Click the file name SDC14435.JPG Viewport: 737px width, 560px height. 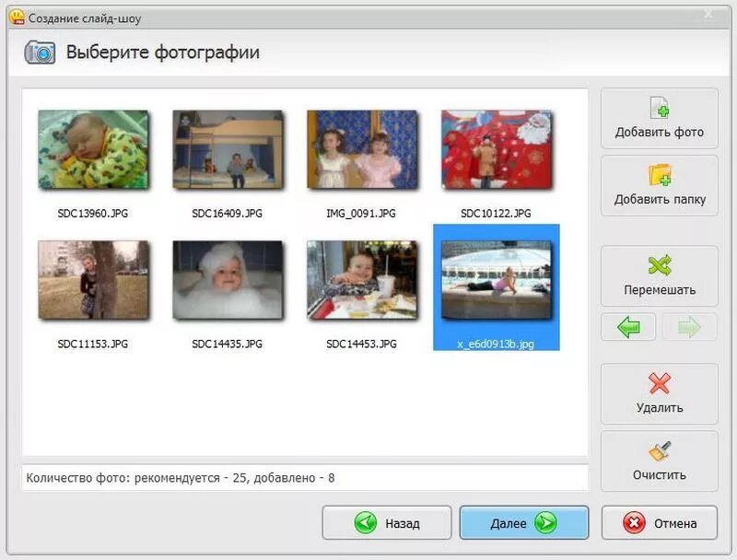[227, 344]
